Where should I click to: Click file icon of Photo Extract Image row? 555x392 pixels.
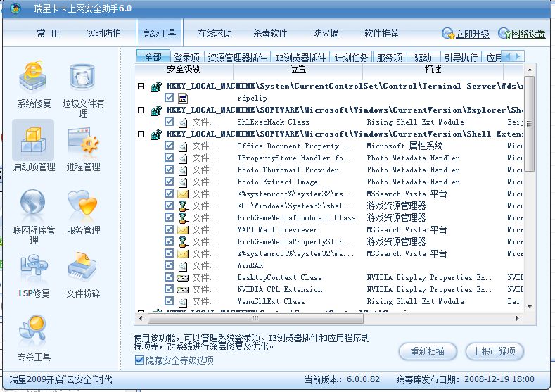tap(183, 182)
